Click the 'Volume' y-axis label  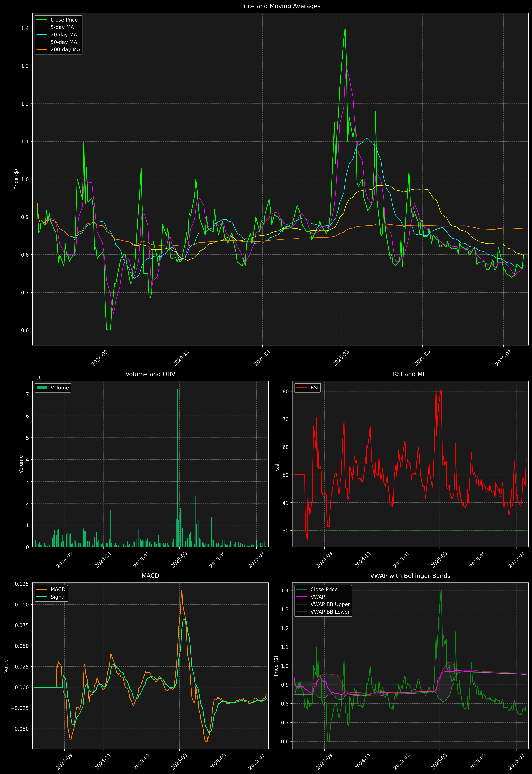[x=21, y=464]
